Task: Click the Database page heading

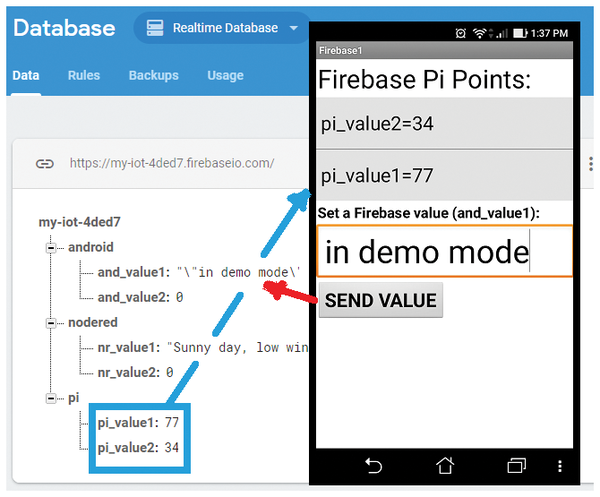Action: pos(64,28)
